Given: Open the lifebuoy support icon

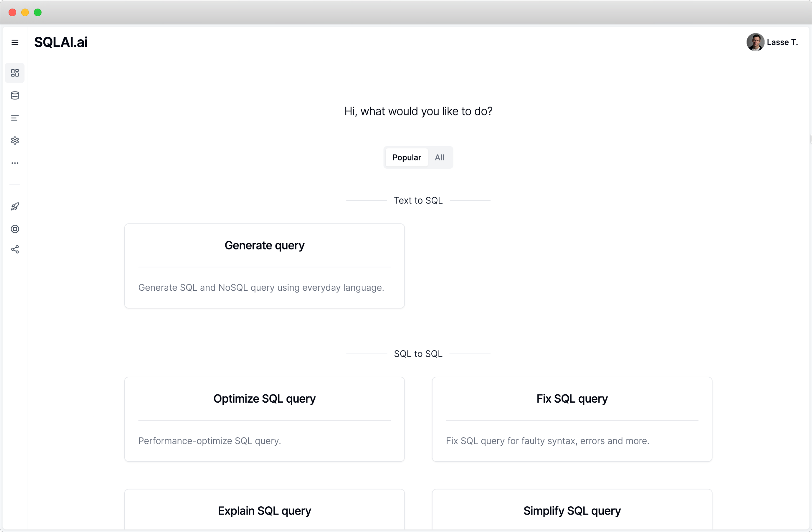Looking at the screenshot, I should tap(15, 229).
